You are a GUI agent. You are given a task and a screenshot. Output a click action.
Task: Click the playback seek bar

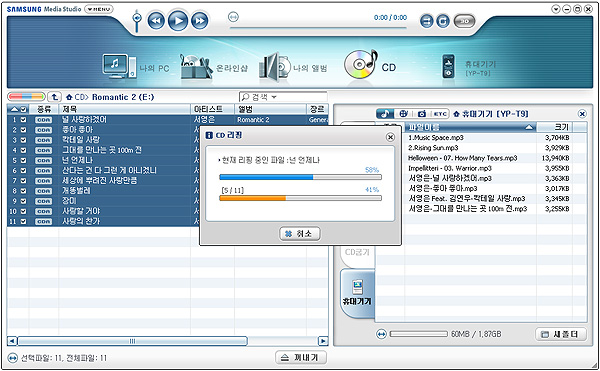tap(318, 28)
